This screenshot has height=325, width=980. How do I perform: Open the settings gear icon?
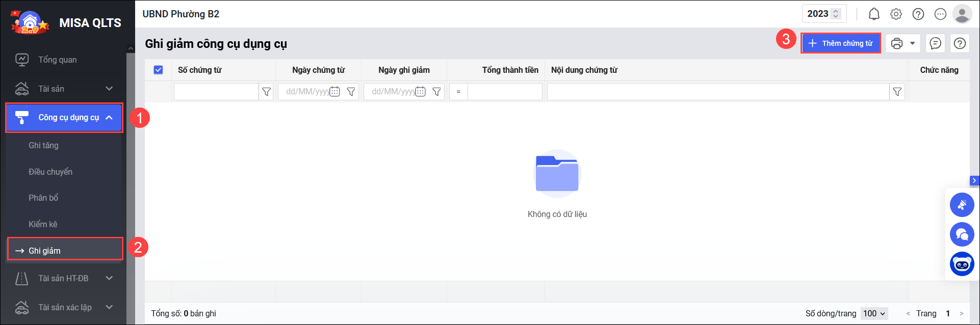click(x=896, y=14)
